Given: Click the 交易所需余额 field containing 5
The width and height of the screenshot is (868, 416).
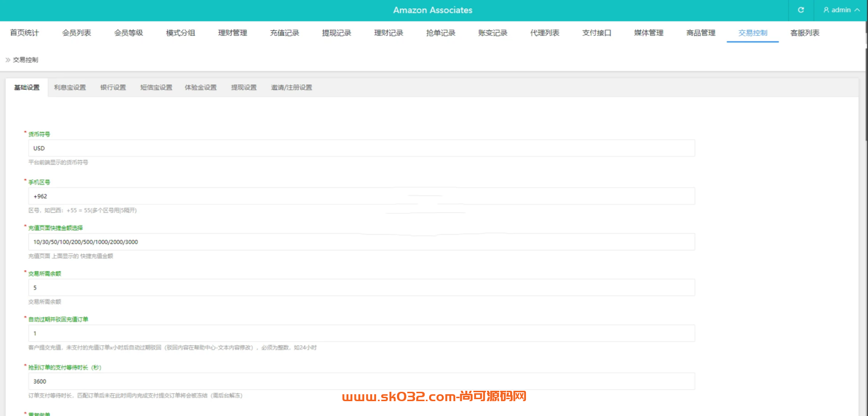Looking at the screenshot, I should coord(361,287).
